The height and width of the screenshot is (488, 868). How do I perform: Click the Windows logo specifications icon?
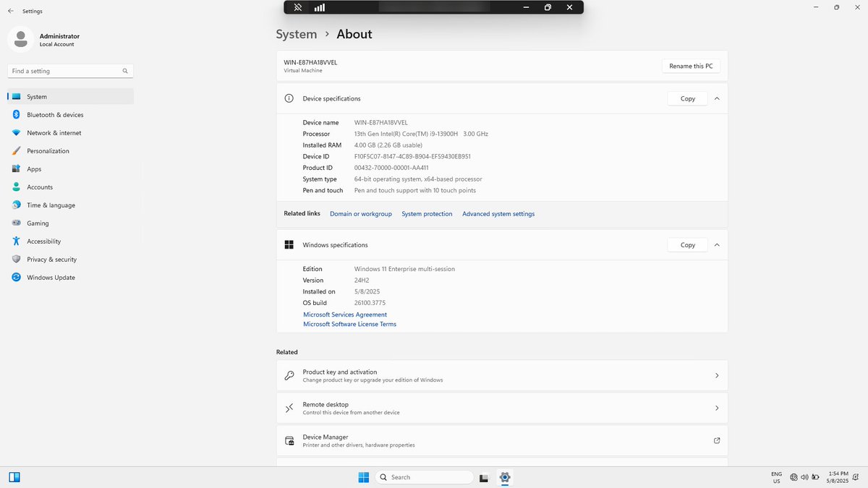pos(289,245)
